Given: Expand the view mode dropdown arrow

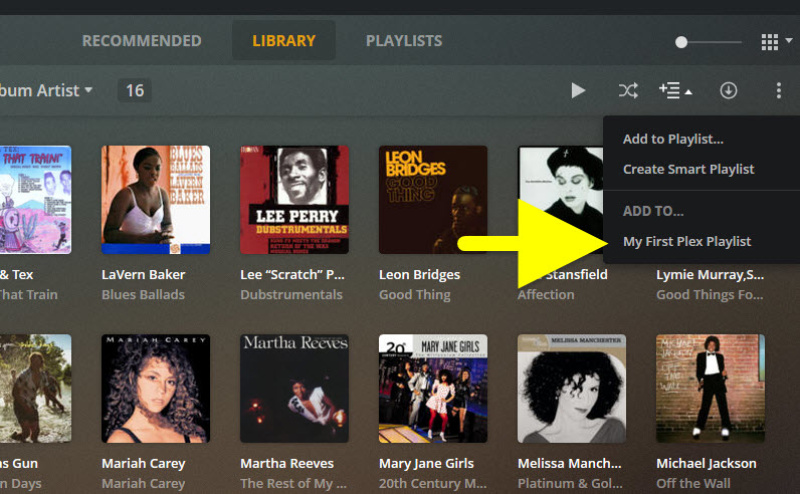Looking at the screenshot, I should 789,40.
